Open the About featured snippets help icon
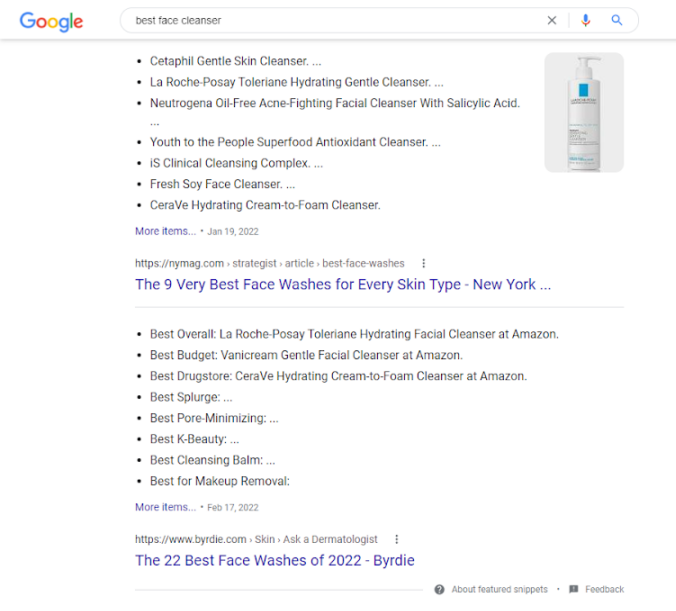 click(439, 589)
